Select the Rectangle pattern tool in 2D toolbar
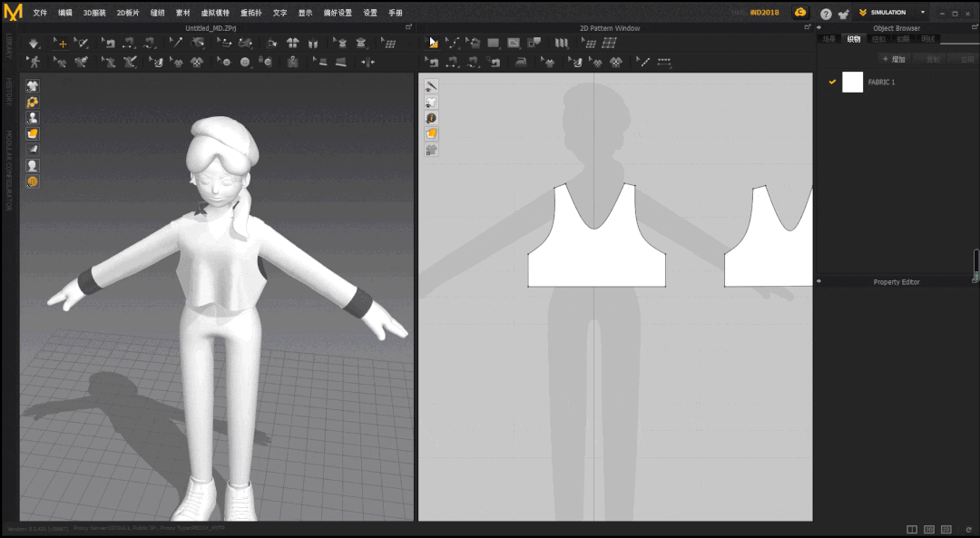The width and height of the screenshot is (980, 538). [x=493, y=44]
